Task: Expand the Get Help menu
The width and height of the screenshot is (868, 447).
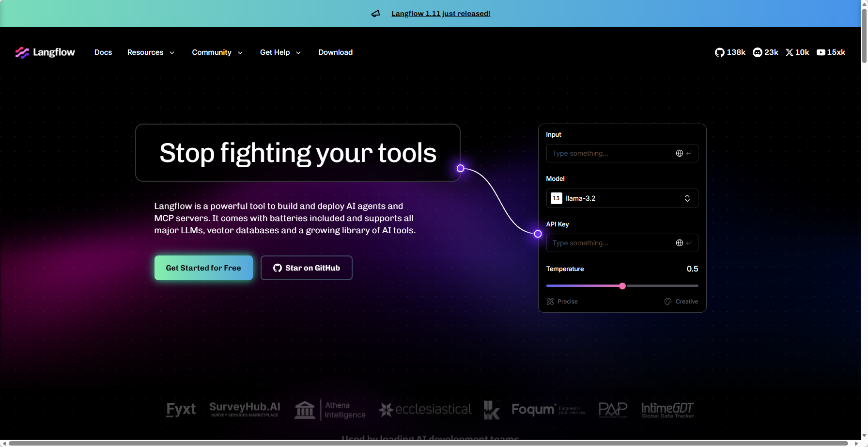Action: pyautogui.click(x=280, y=52)
